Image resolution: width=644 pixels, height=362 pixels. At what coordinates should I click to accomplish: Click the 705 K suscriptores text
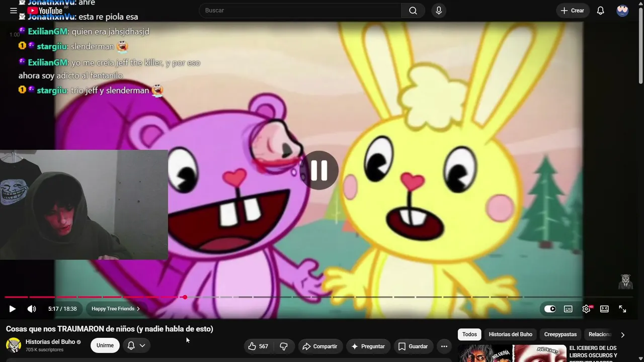pos(45,349)
